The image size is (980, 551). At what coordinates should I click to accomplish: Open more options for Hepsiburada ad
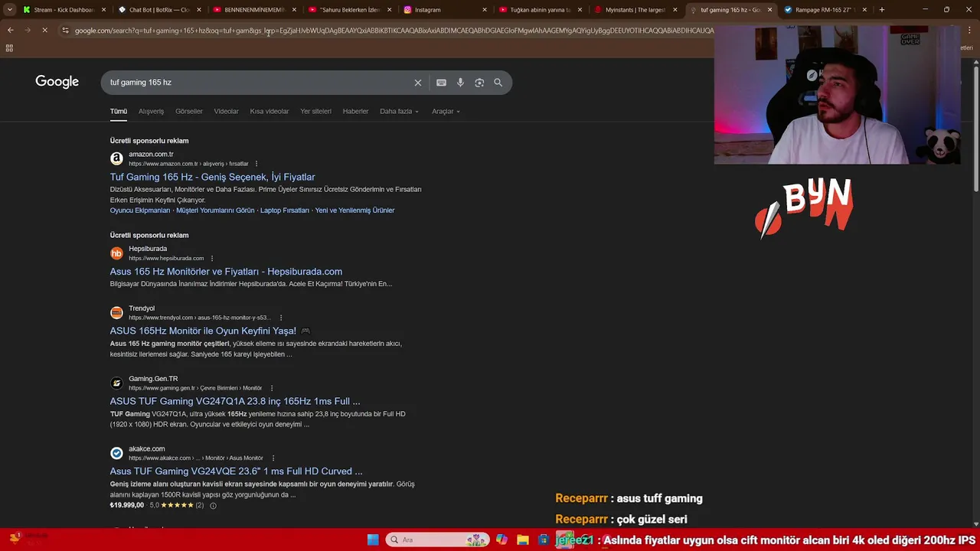(212, 259)
